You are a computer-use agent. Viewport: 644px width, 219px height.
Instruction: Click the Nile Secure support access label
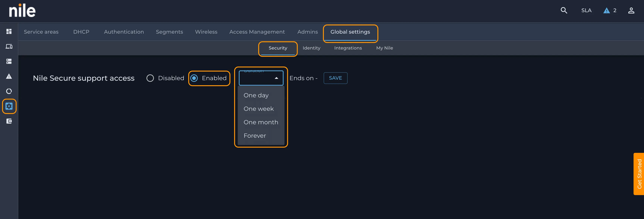[x=84, y=78]
